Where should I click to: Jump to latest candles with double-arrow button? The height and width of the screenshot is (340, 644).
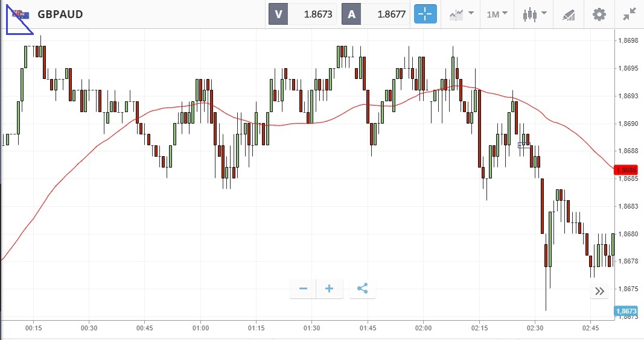click(x=599, y=291)
